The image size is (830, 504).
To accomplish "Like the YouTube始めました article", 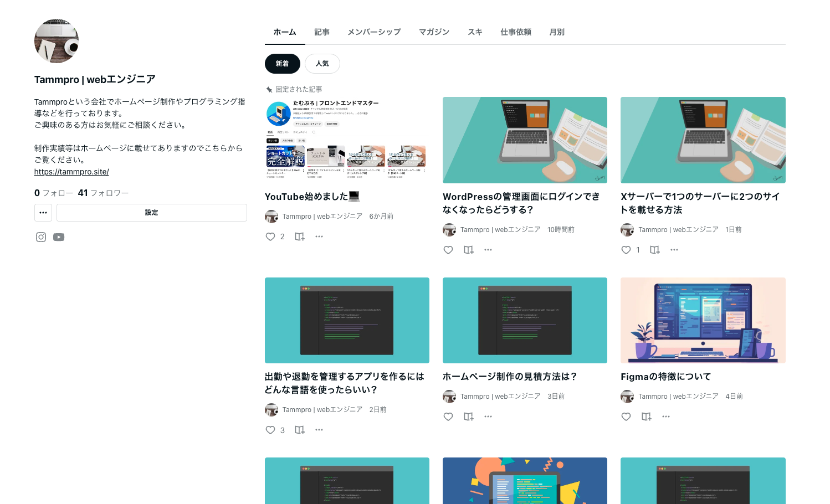I will point(270,236).
